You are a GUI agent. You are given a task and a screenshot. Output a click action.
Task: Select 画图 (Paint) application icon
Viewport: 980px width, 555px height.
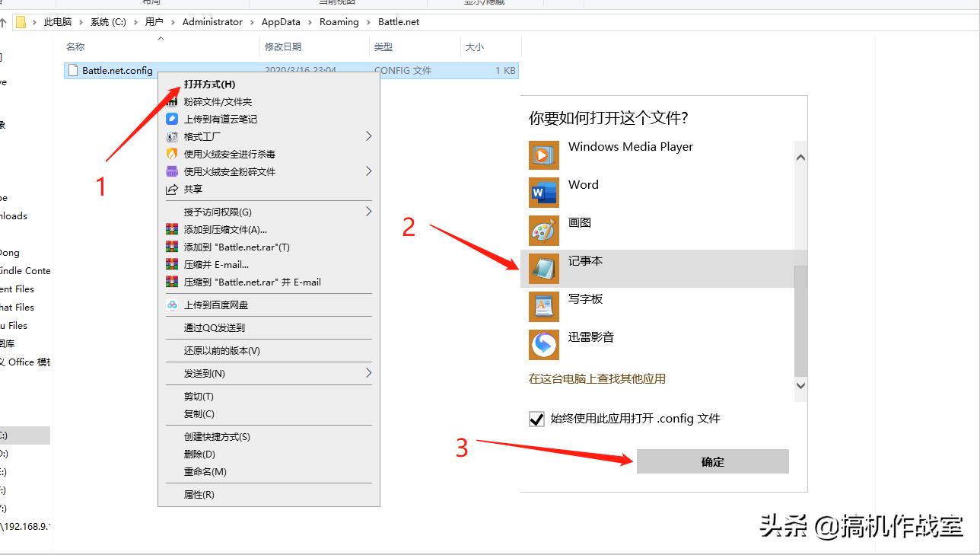tap(543, 230)
